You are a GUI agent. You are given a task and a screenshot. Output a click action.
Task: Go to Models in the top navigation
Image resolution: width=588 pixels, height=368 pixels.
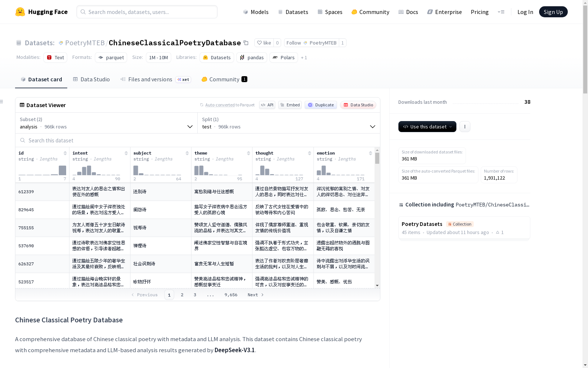(x=256, y=12)
